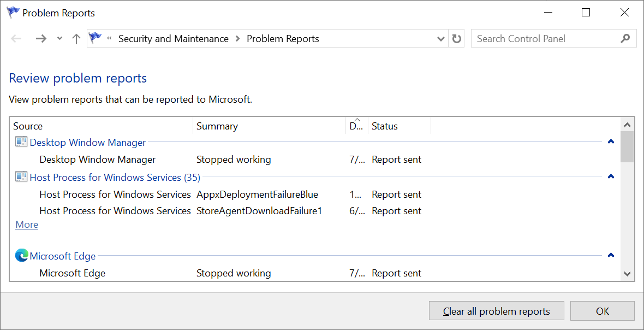Collapse the Microsoft Edge group
644x330 pixels.
pyautogui.click(x=611, y=255)
